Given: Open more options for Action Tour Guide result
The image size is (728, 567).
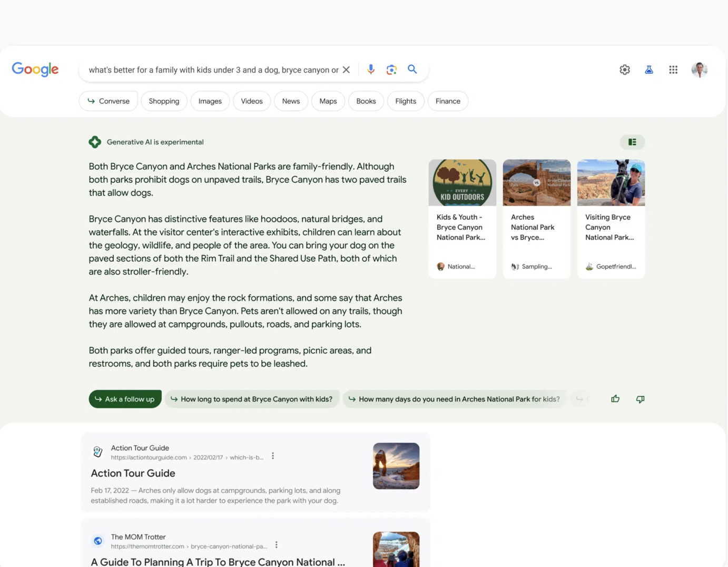Looking at the screenshot, I should click(273, 456).
